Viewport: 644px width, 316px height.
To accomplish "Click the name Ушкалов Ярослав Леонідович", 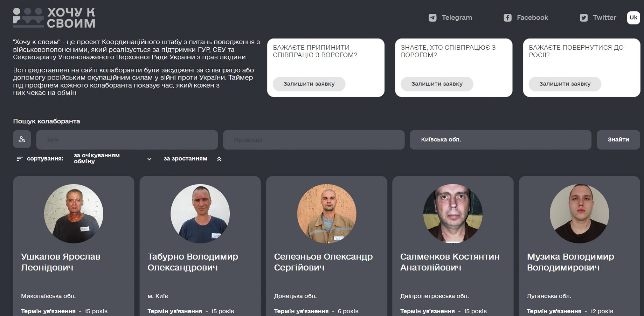I will pyautogui.click(x=61, y=262).
